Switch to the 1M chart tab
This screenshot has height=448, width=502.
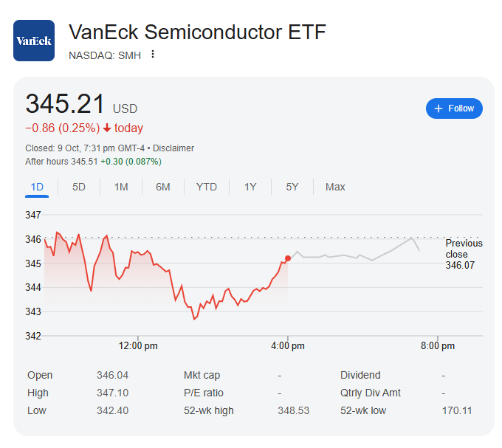pos(121,187)
